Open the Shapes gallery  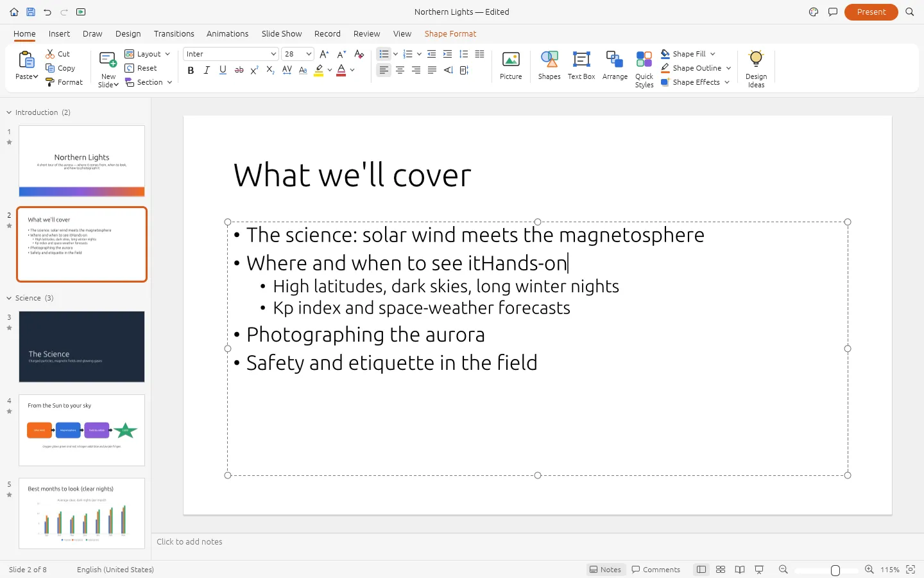(549, 66)
